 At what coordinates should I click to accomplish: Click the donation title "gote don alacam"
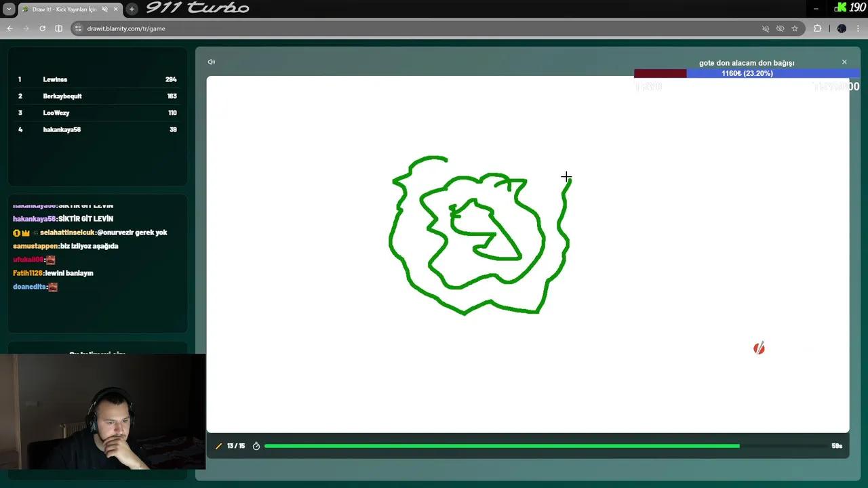click(x=747, y=63)
